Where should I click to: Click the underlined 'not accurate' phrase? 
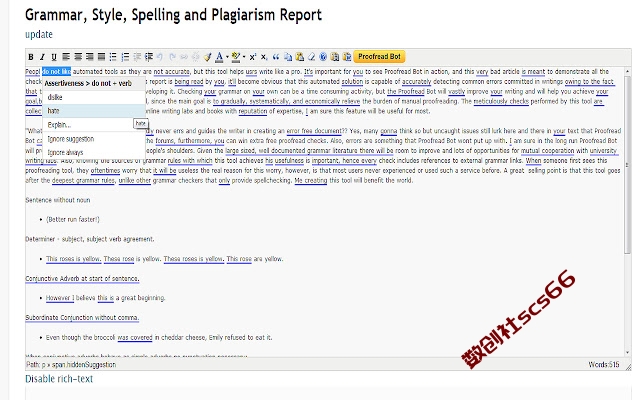[x=171, y=71]
